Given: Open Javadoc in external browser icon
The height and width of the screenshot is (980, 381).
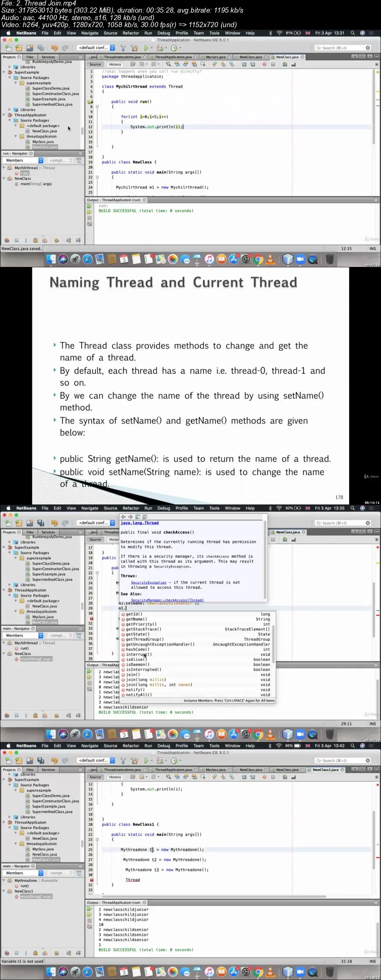Looking at the screenshot, I should pyautogui.click(x=138, y=517).
